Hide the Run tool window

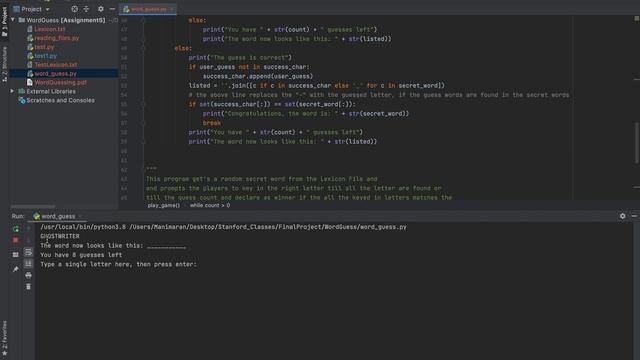point(634,216)
